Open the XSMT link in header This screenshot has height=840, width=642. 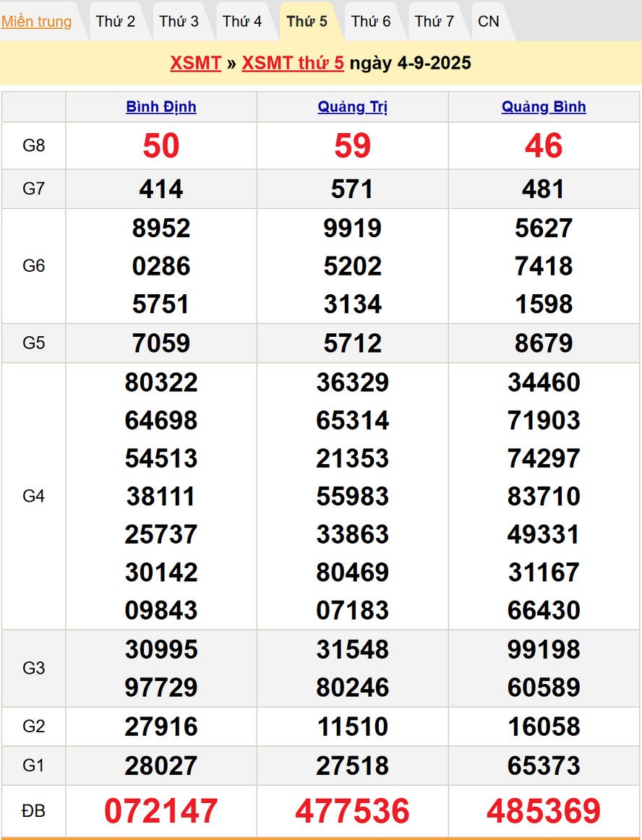(195, 63)
